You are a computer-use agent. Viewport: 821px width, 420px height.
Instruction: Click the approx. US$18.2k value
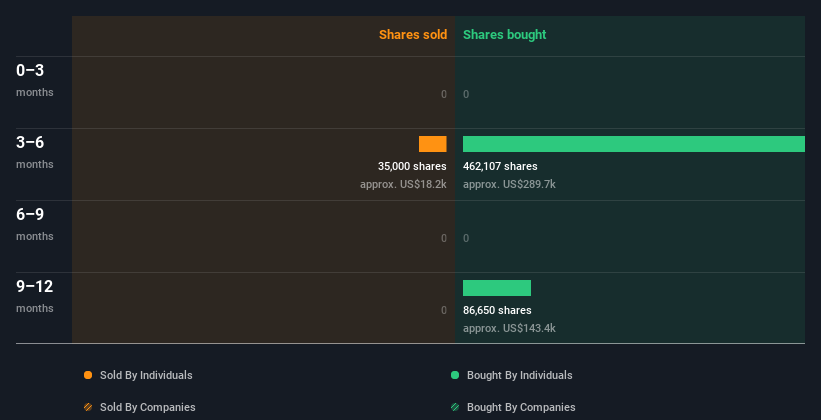tap(403, 184)
